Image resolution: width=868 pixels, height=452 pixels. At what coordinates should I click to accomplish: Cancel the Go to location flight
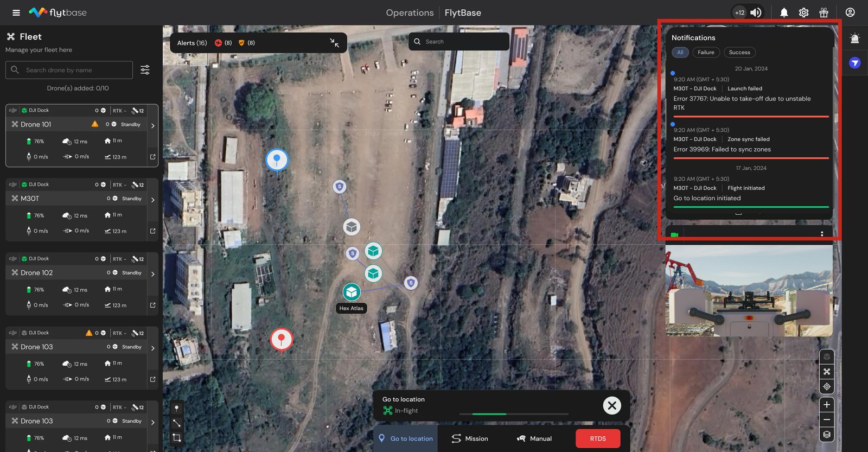pos(612,405)
